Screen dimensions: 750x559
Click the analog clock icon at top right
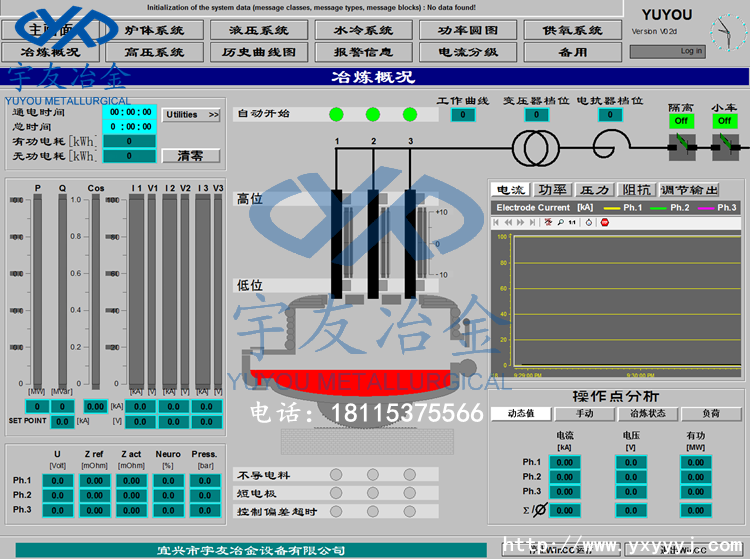(x=723, y=35)
